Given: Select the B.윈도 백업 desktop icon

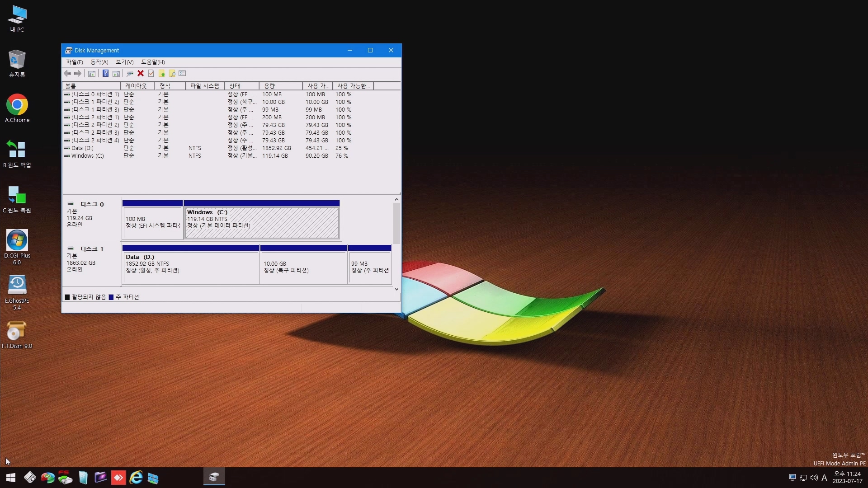Looking at the screenshot, I should point(17,154).
